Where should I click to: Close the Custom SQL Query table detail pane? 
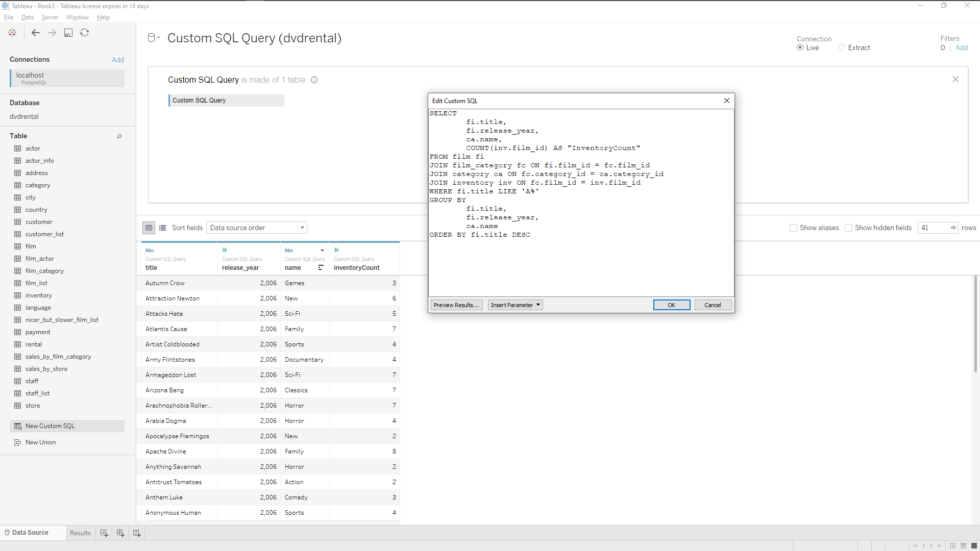pyautogui.click(x=955, y=79)
